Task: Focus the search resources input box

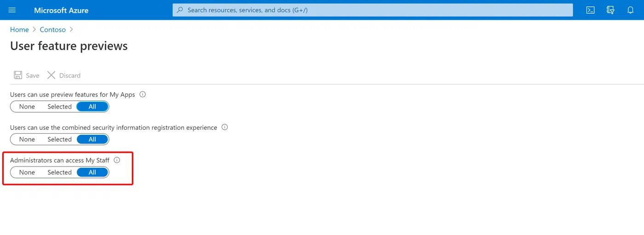Action: pyautogui.click(x=373, y=10)
